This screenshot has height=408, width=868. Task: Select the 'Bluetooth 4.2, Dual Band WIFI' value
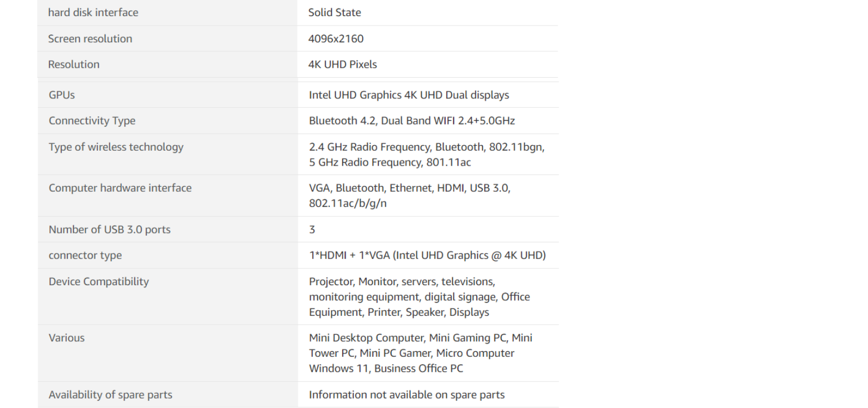(412, 121)
